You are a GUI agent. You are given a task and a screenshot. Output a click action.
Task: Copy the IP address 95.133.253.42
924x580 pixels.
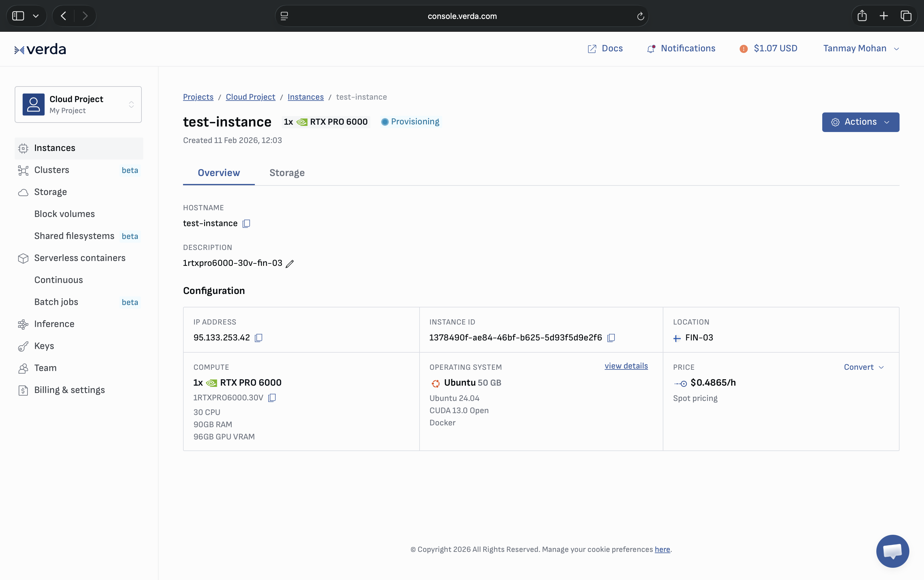(258, 338)
